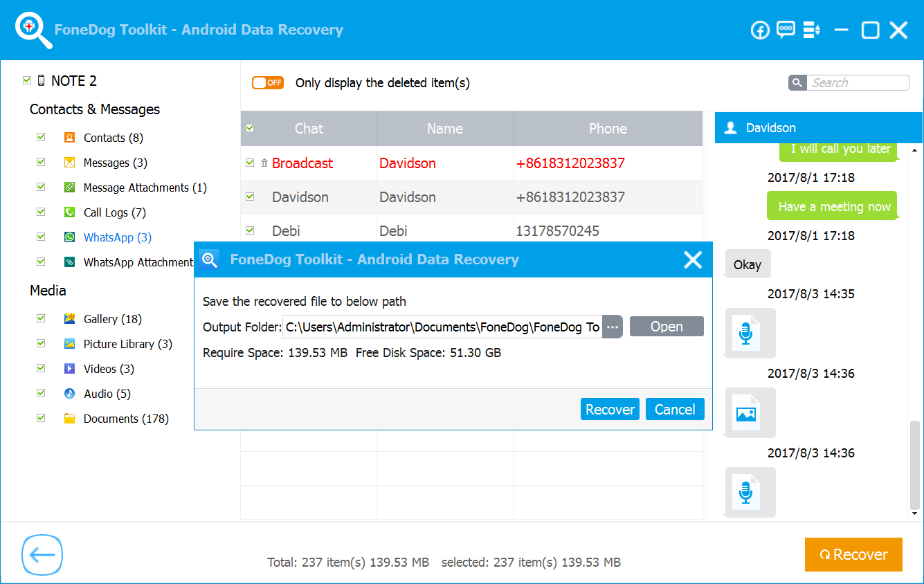Click the trash icon on Broadcast row
This screenshot has width=924, height=584.
pos(264,163)
